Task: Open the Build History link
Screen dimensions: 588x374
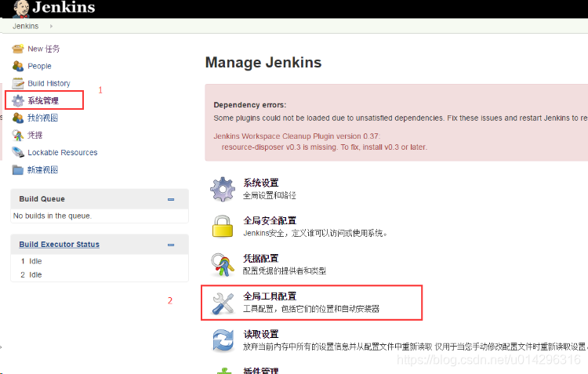Action: tap(49, 83)
